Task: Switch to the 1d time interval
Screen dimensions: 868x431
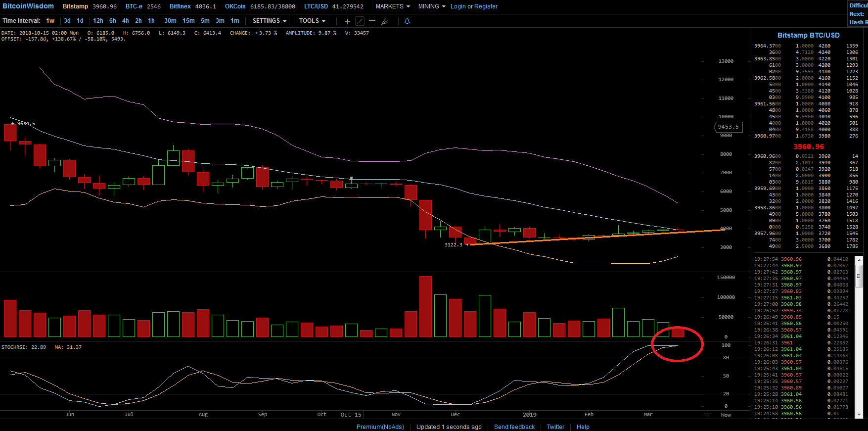Action: point(80,21)
